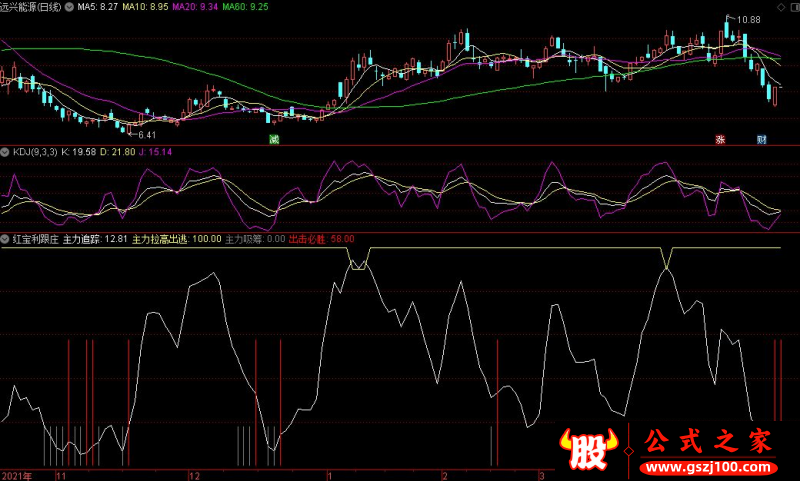
Task: Click the MA20: 9.34 label
Action: pos(195,7)
